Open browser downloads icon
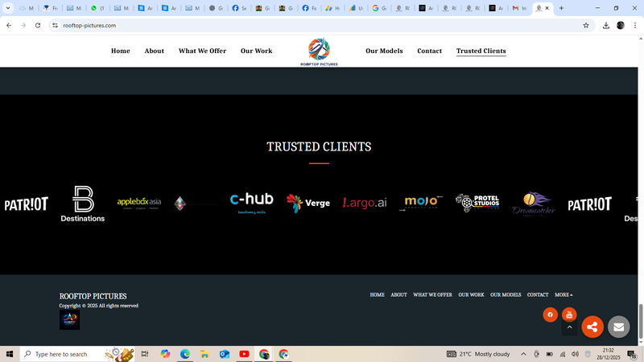The width and height of the screenshot is (644, 362). tap(606, 26)
